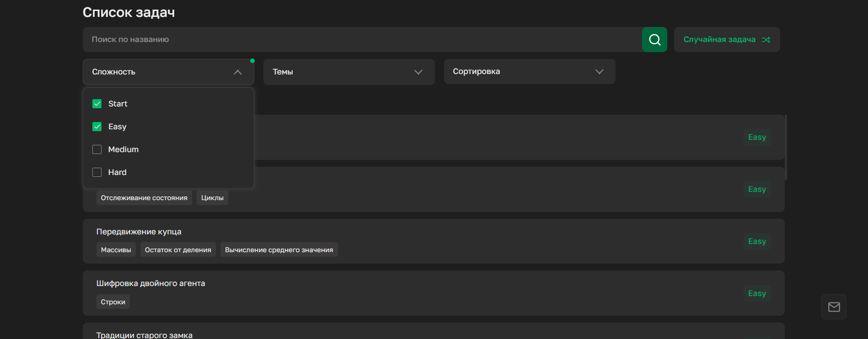The image size is (868, 339).
Task: Click the Start label in difficulty list
Action: pyautogui.click(x=118, y=104)
